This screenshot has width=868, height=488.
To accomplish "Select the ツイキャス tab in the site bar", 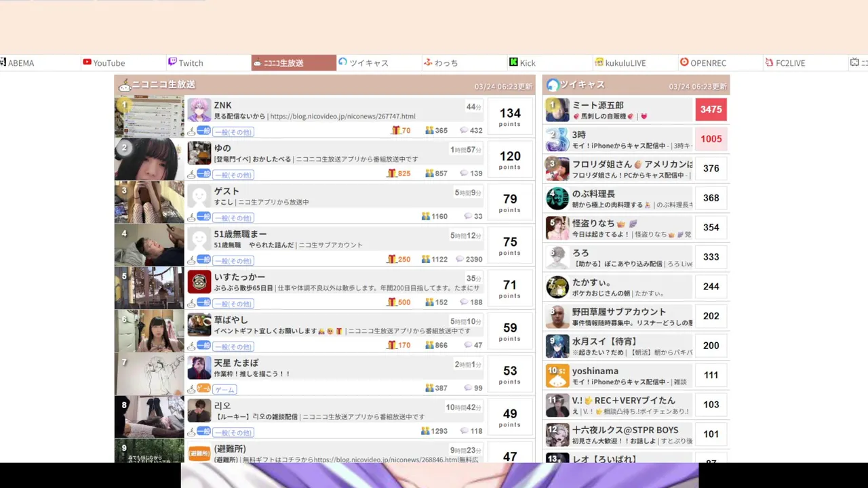I will coord(378,63).
